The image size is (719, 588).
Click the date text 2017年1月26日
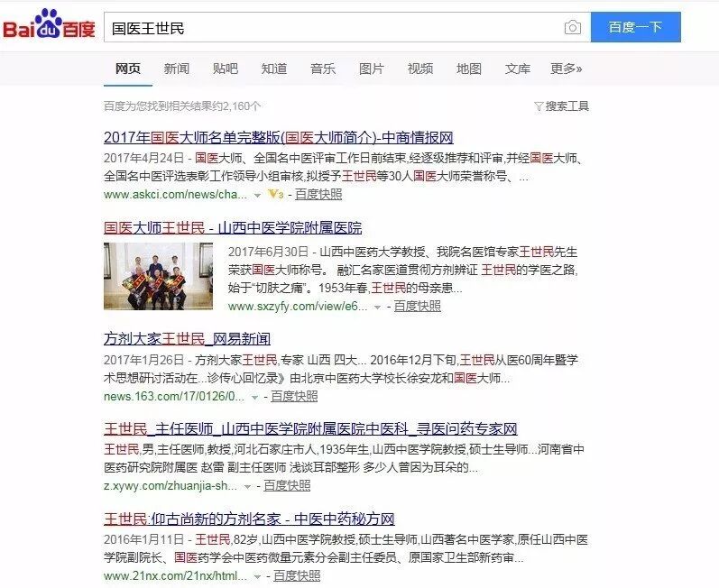tap(144, 360)
